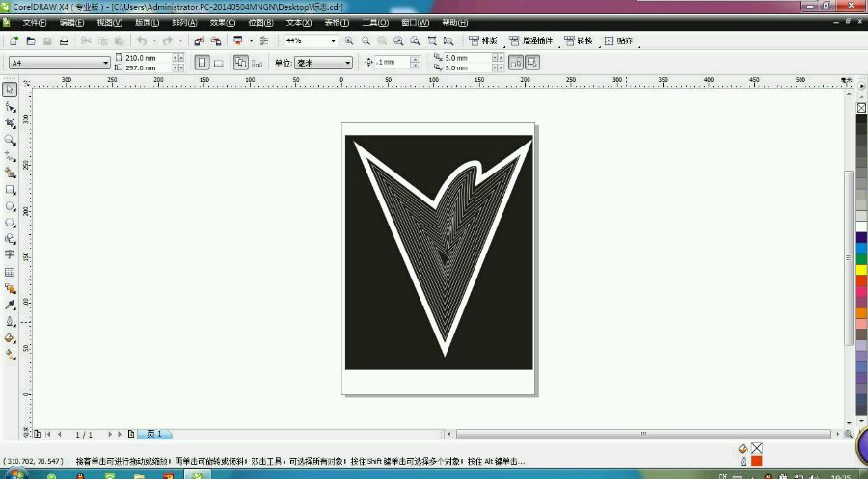
Task: Open the 帮助(H) menu
Action: point(454,23)
